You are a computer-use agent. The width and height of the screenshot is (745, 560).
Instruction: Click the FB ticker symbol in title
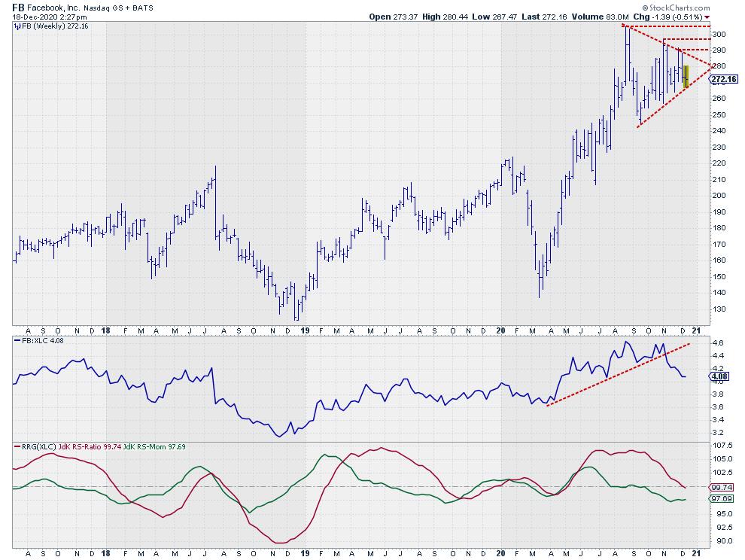pyautogui.click(x=19, y=8)
